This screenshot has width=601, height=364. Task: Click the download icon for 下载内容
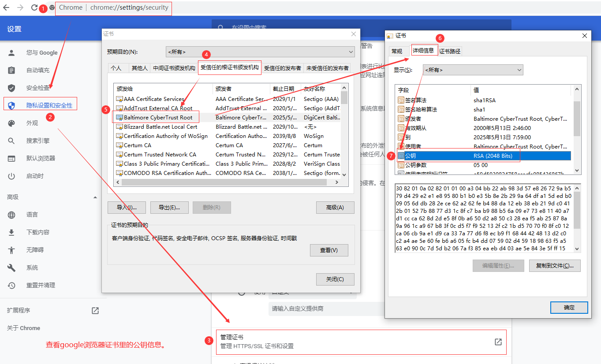tap(11, 232)
